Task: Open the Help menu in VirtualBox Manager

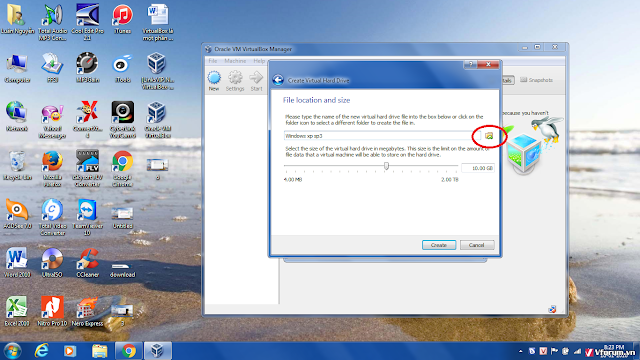Action: pyautogui.click(x=259, y=61)
